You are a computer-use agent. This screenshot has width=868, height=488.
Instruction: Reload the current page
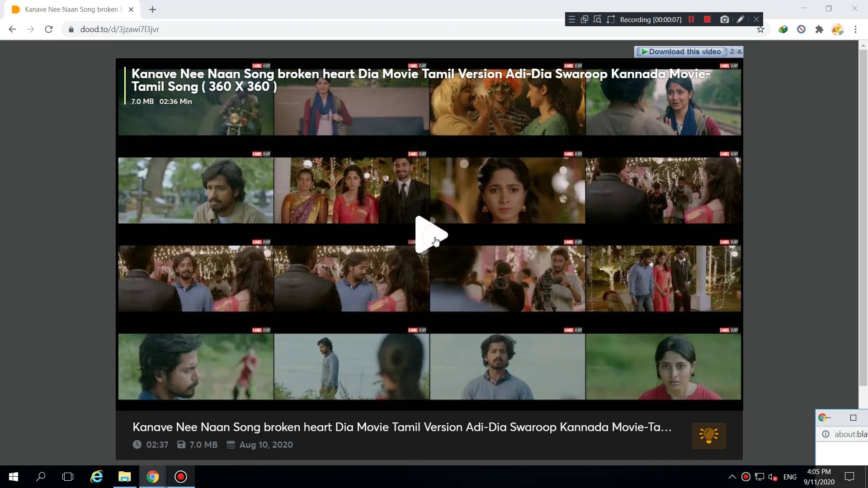coord(49,29)
